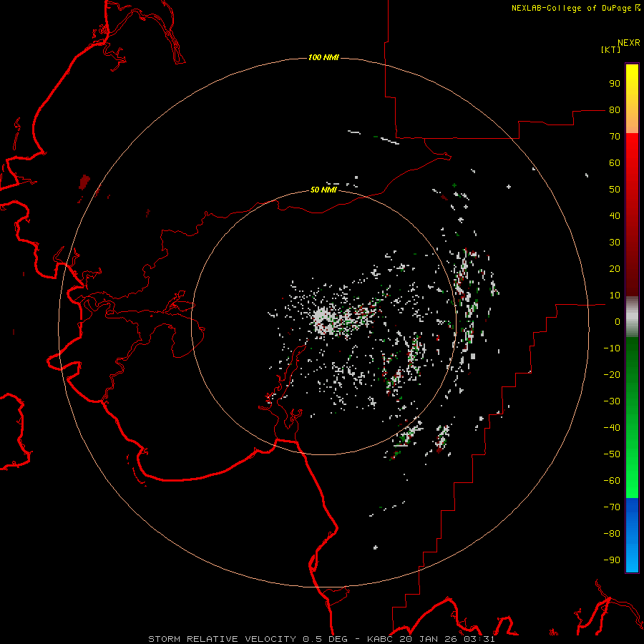Click the NEXR label above the color scale
This screenshot has width=644, height=644.
(x=629, y=43)
